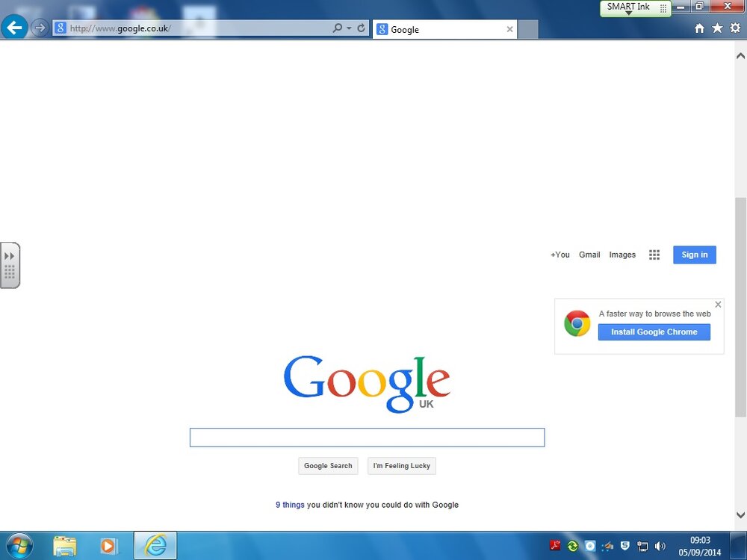
Task: Click scrollbar up arrow
Action: click(740, 56)
